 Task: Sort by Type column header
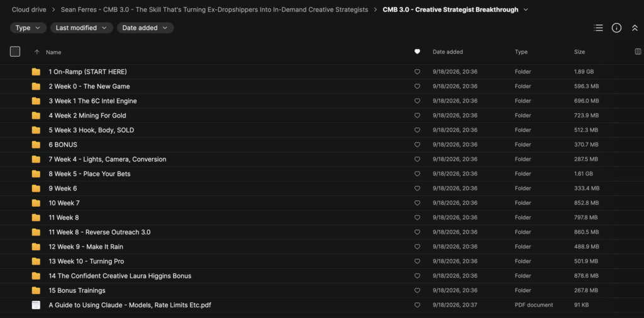click(521, 52)
